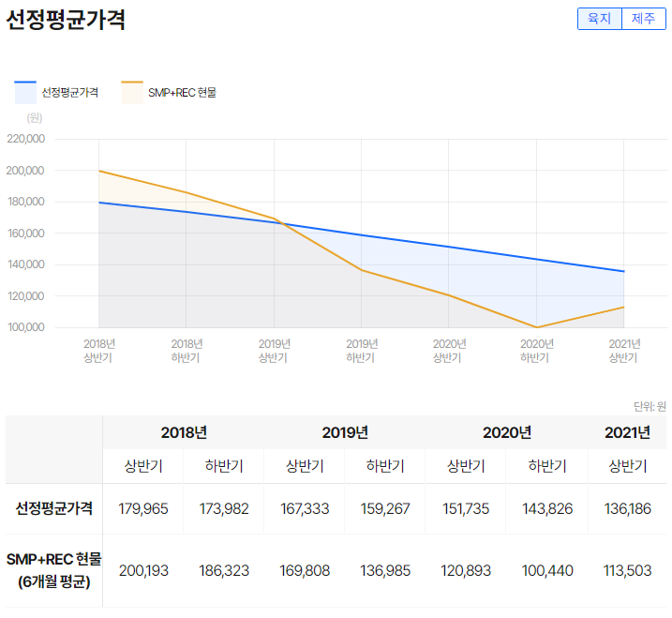Switch to the 육지 tab
Screen dimensions: 672x618
599,19
